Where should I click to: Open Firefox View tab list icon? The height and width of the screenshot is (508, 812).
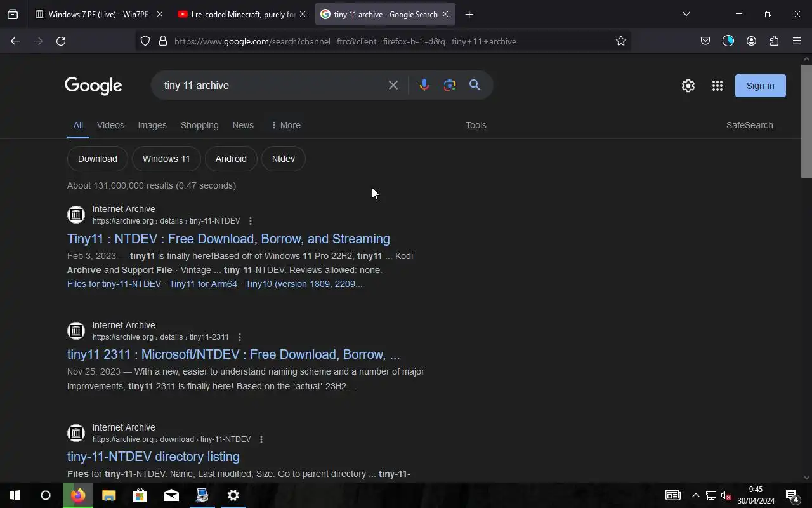coord(13,14)
